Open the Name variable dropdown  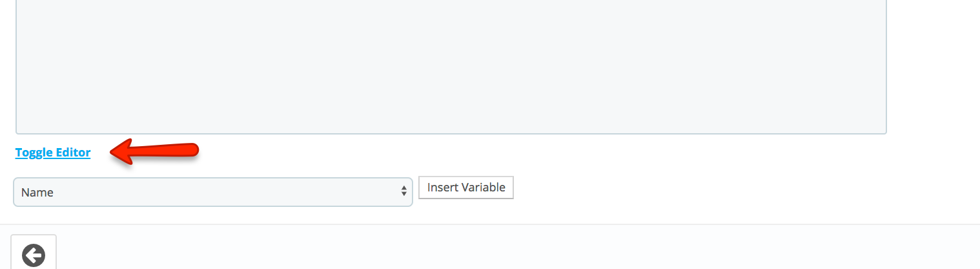click(x=213, y=192)
